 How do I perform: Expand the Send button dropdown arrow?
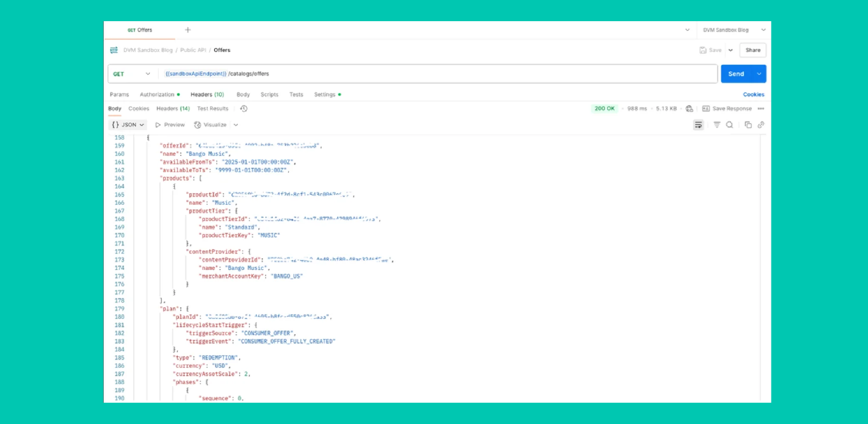(759, 74)
